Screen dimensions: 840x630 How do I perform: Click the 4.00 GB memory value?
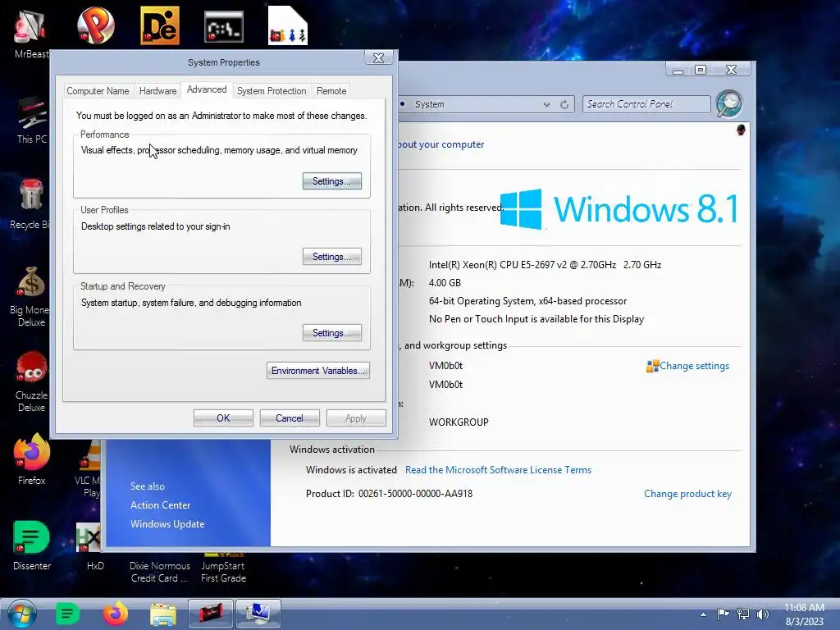pos(445,283)
